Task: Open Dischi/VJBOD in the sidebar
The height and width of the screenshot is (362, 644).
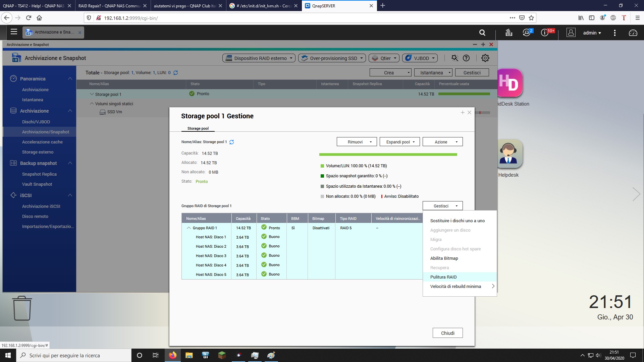Action: pyautogui.click(x=36, y=122)
